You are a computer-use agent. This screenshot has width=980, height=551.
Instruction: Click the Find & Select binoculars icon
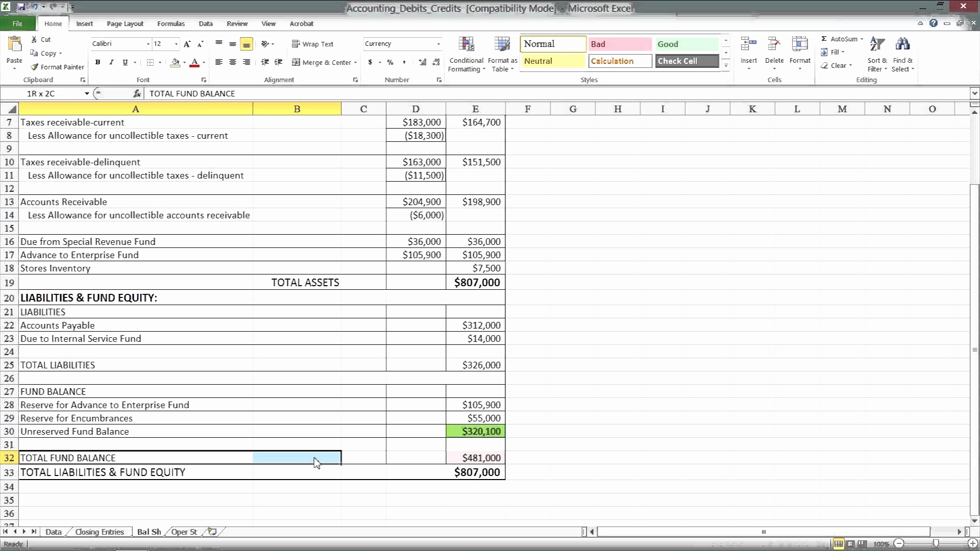(x=902, y=45)
